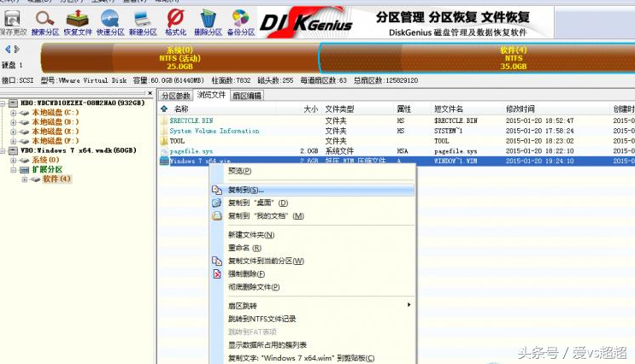Click the Copy To (复制到) menu icon
635x364 pixels.
217,190
